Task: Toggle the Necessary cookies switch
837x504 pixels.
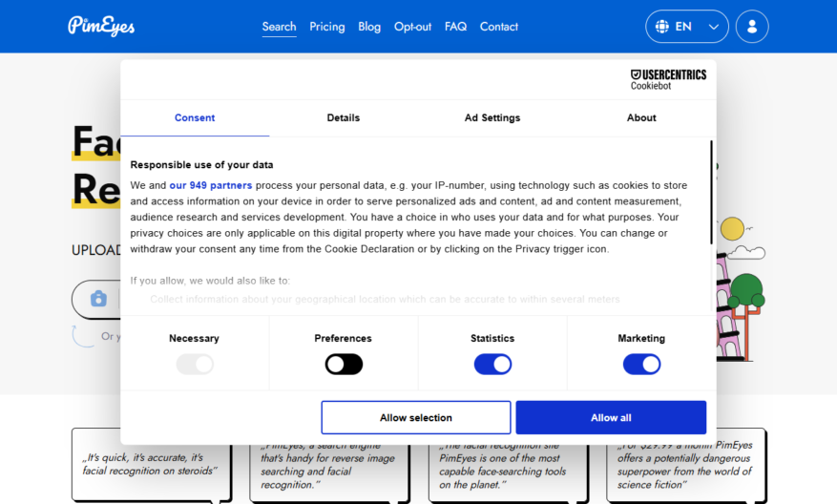Action: pos(195,364)
